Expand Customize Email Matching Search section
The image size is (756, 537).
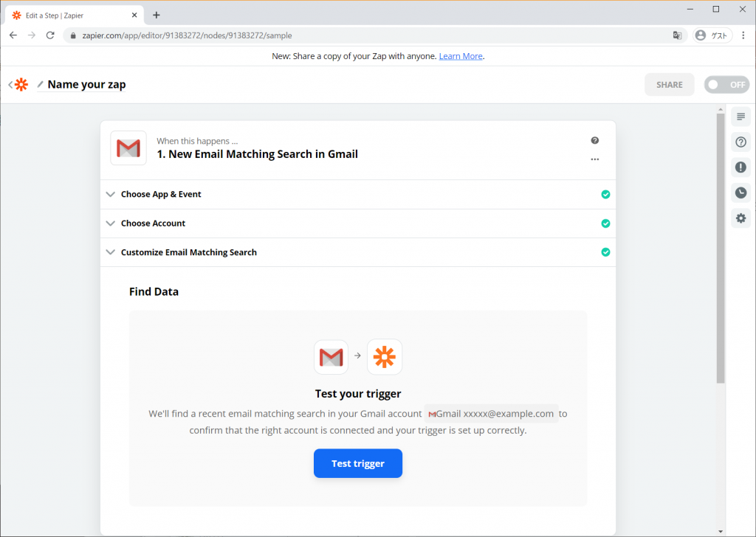[x=358, y=252]
